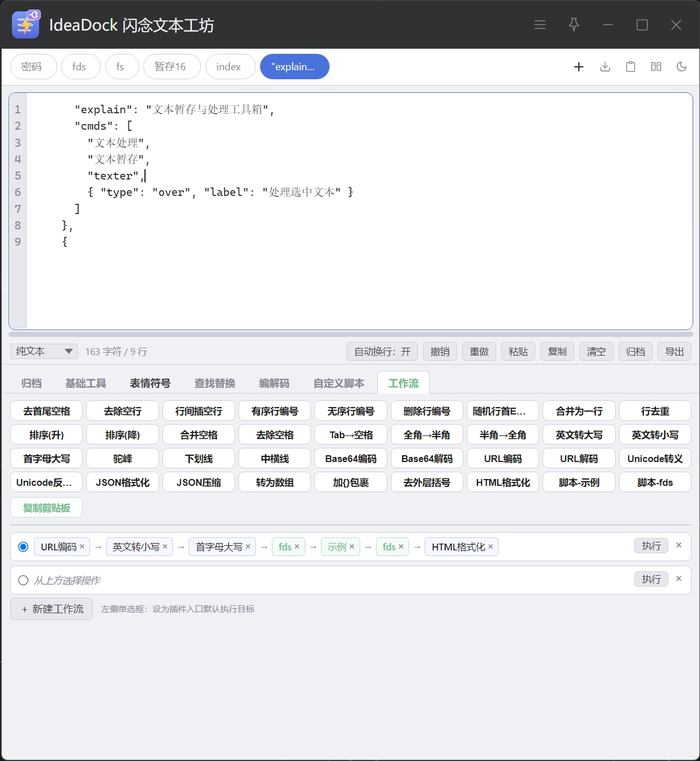Click line number 6 in gutter
This screenshot has width=700, height=761.
click(18, 192)
